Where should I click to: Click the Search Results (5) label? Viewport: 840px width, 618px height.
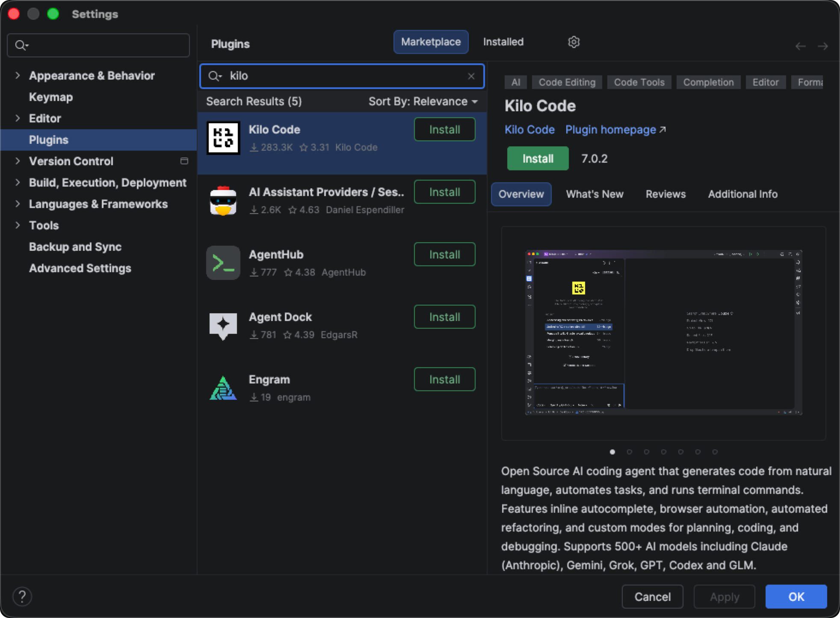(x=254, y=101)
